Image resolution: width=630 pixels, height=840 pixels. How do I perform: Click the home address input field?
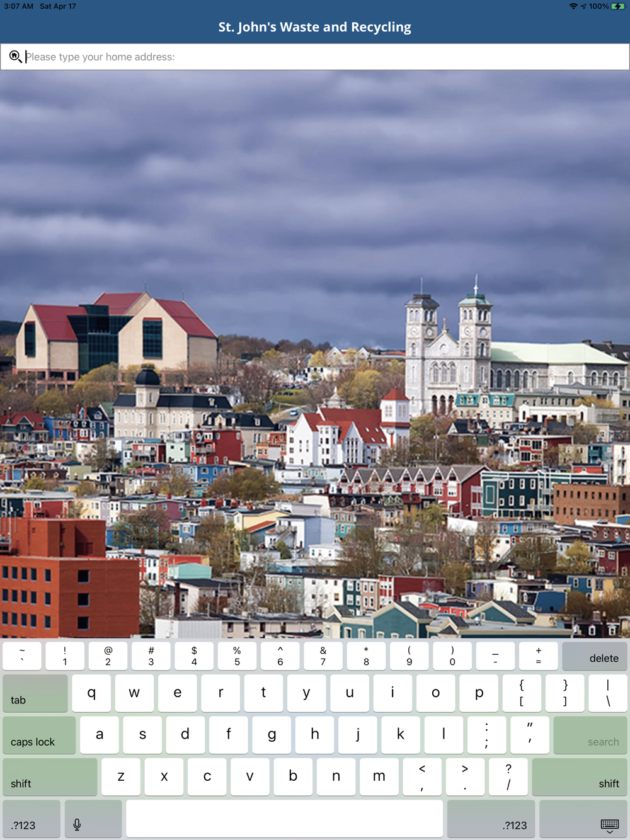click(x=315, y=57)
